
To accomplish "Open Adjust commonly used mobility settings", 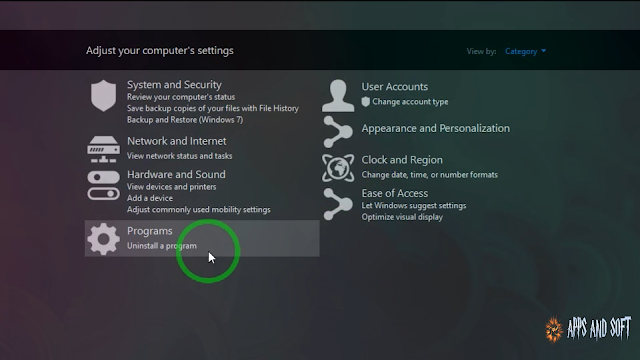I will [198, 210].
